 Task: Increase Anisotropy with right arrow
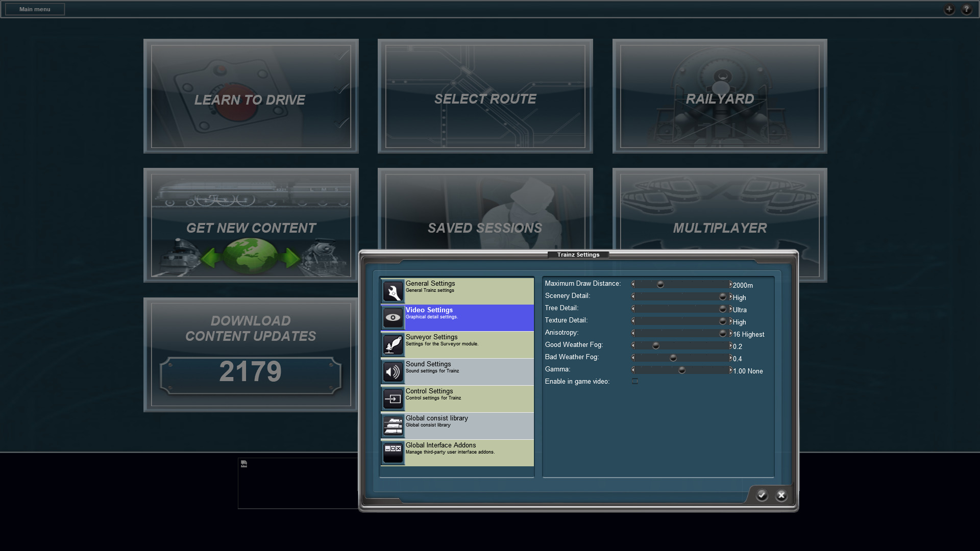pyautogui.click(x=730, y=333)
